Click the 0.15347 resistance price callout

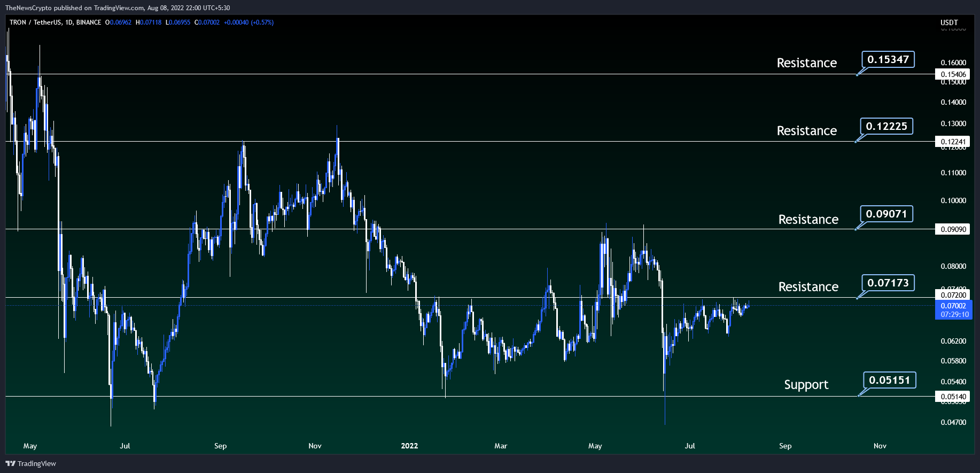[888, 59]
